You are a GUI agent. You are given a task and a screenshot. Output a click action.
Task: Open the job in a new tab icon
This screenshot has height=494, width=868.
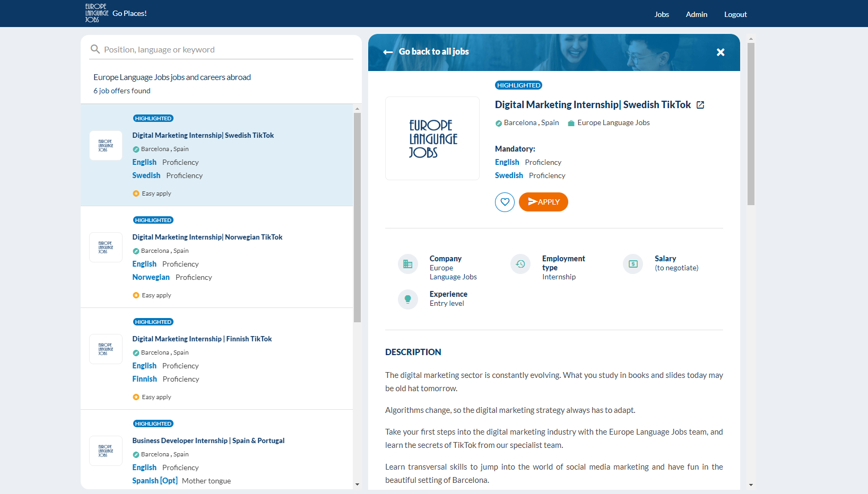pos(700,105)
